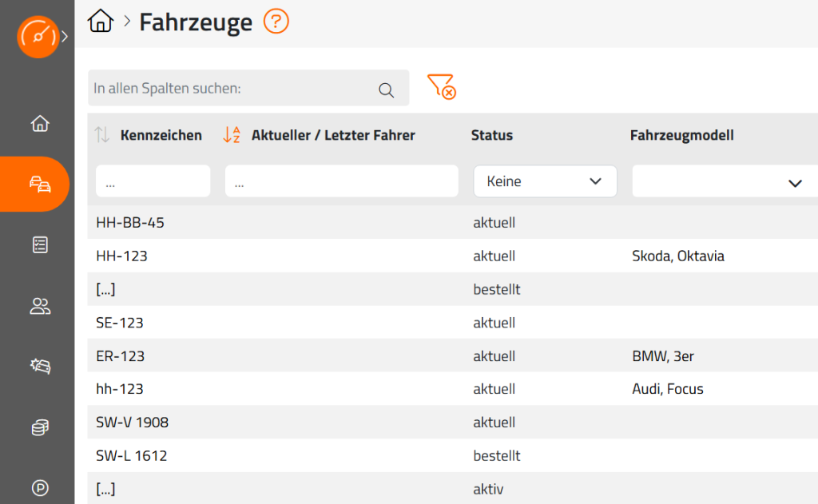Select the row SW-L 1612
818x504 pixels.
click(452, 455)
